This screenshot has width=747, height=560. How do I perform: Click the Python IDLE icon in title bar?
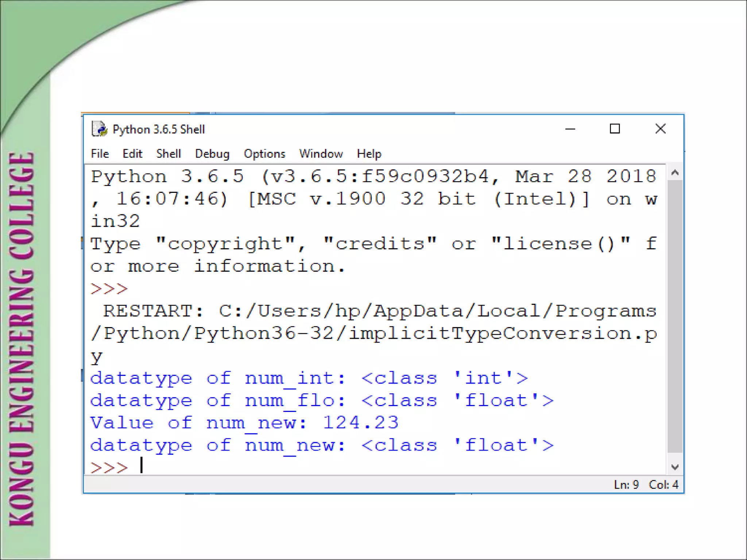click(x=99, y=129)
